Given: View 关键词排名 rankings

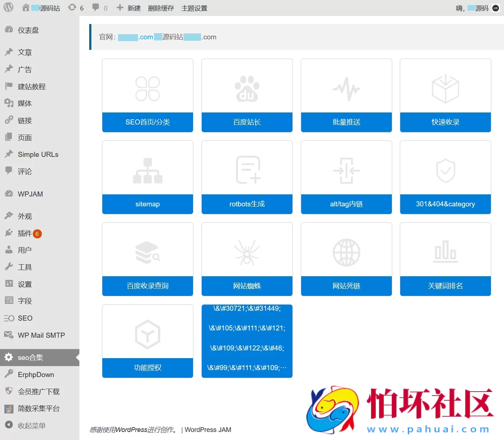Looking at the screenshot, I should pyautogui.click(x=445, y=286).
